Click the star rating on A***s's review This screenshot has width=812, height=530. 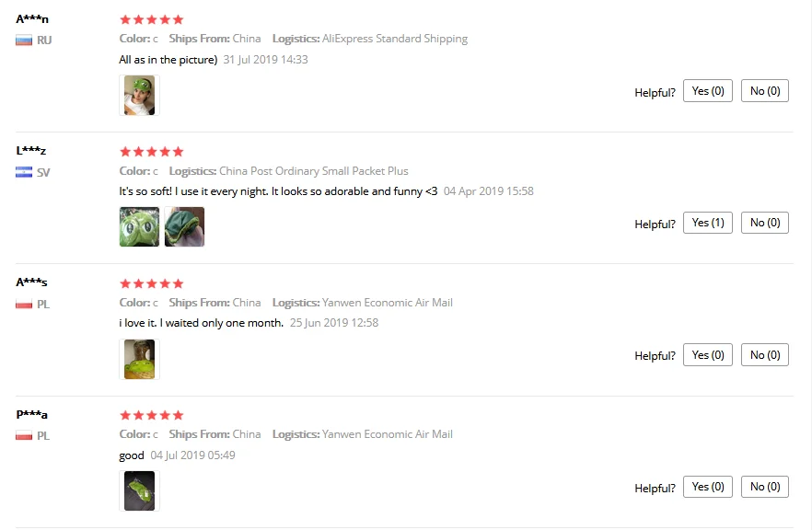pos(152,283)
